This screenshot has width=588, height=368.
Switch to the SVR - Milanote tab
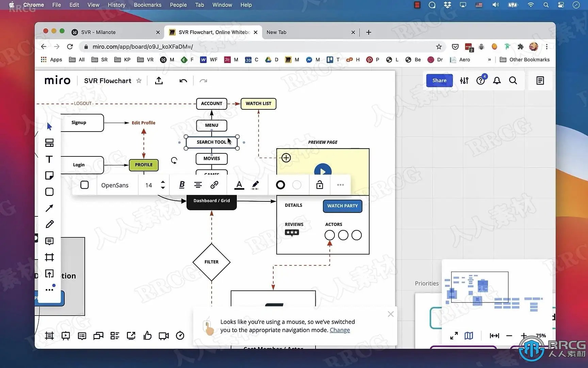click(x=116, y=32)
